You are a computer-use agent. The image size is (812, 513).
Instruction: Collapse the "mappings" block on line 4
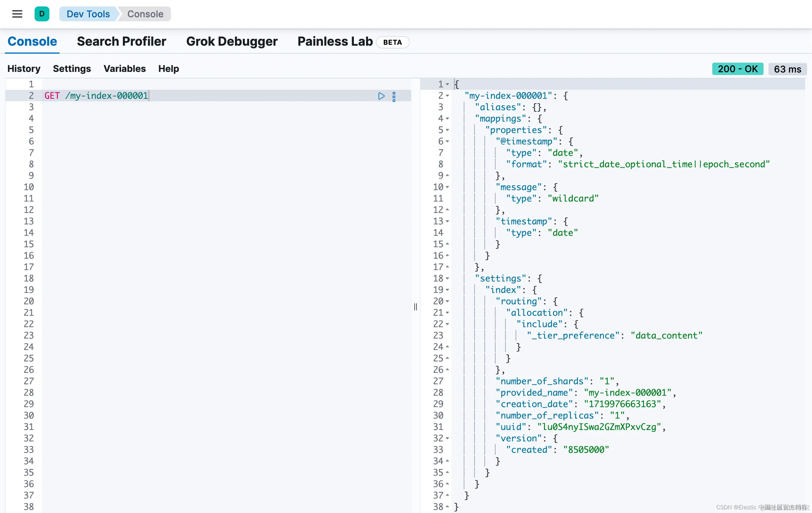(x=447, y=119)
